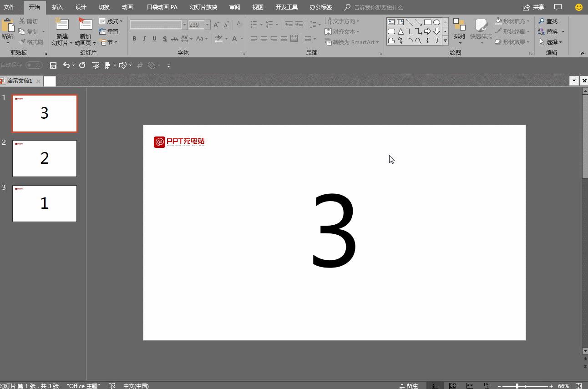This screenshot has width=588, height=389.
Task: Open the font name combo box dropdown
Action: (x=184, y=25)
